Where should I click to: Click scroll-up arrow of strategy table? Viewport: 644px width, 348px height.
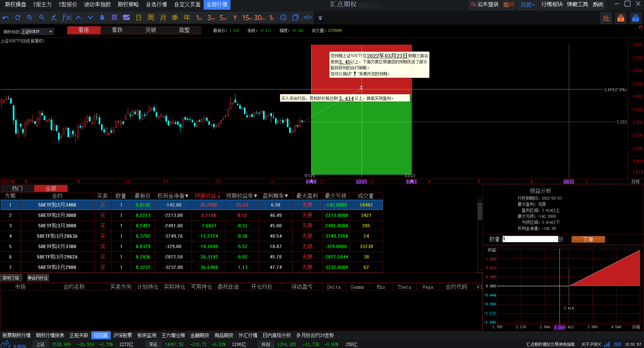(480, 200)
